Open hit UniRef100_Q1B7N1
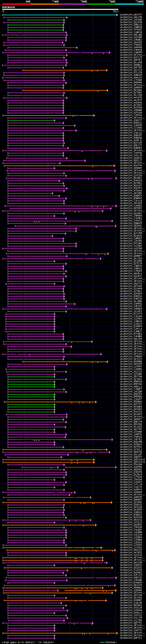The width and height of the screenshot is (146, 644). tap(131, 467)
